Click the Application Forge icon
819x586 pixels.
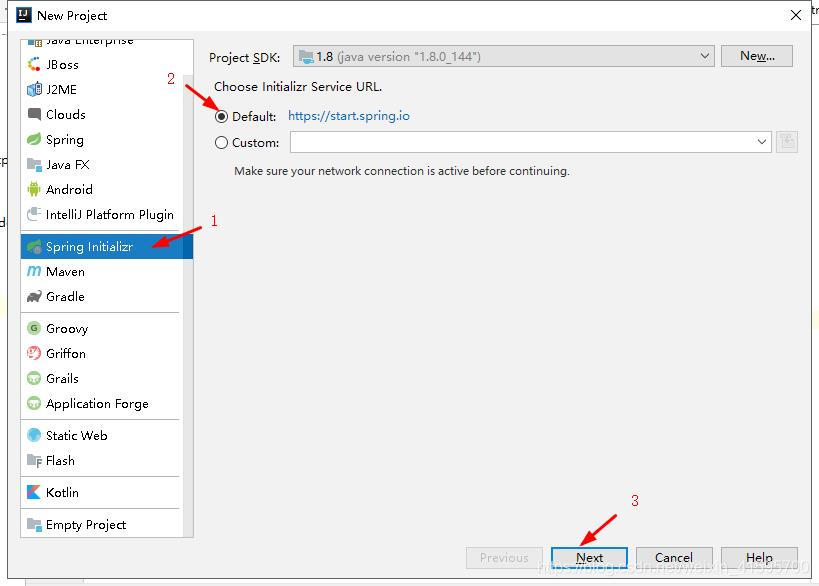[34, 403]
